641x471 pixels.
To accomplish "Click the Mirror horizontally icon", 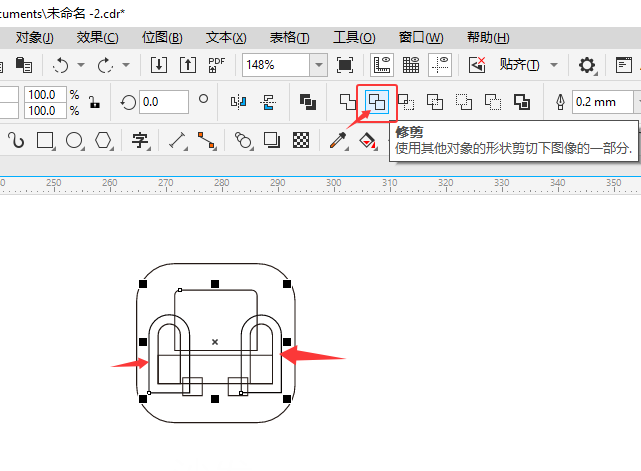I will (238, 102).
